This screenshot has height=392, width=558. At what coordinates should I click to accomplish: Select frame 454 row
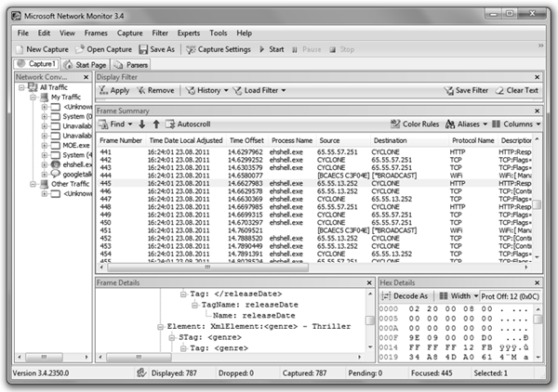(315, 254)
